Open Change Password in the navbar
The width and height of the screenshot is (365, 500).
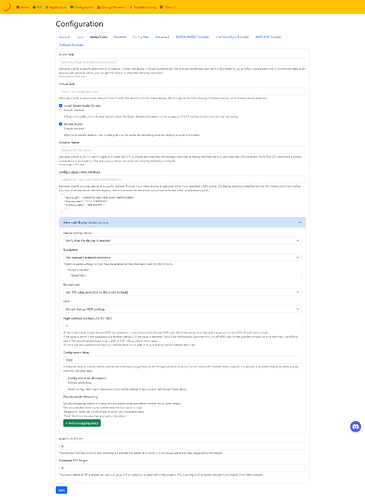pyautogui.click(x=111, y=7)
